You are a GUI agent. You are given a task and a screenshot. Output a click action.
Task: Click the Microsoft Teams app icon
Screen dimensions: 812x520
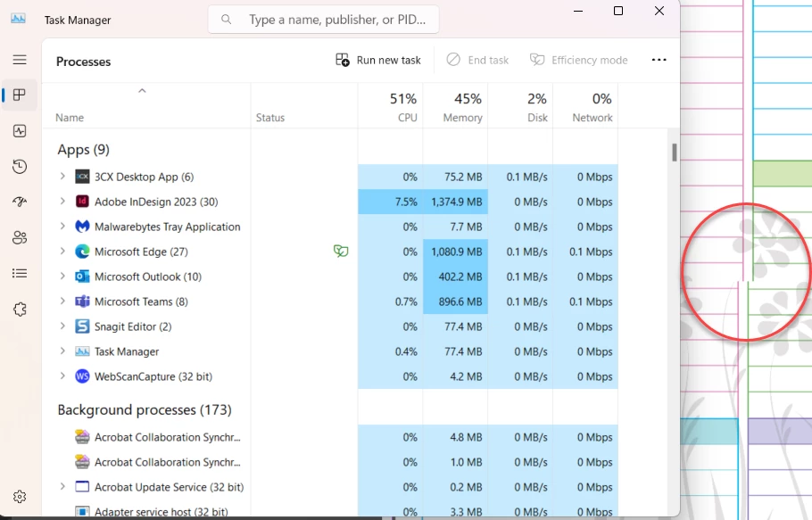pyautogui.click(x=82, y=301)
